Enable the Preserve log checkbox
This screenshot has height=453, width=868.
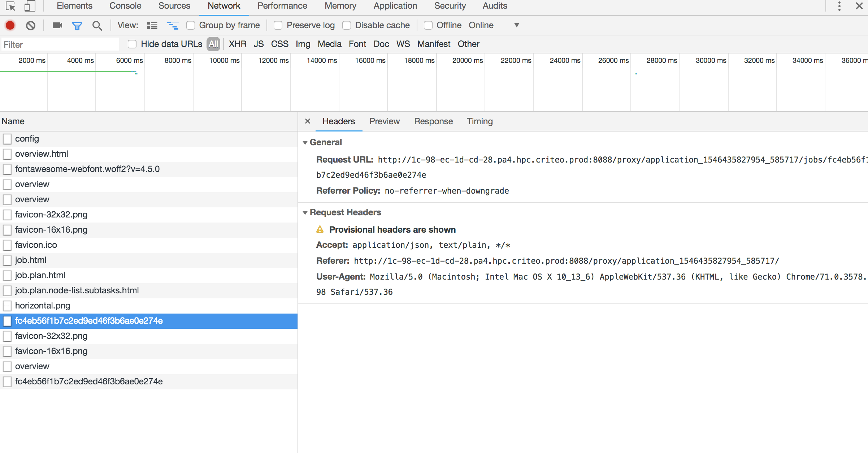(x=278, y=25)
